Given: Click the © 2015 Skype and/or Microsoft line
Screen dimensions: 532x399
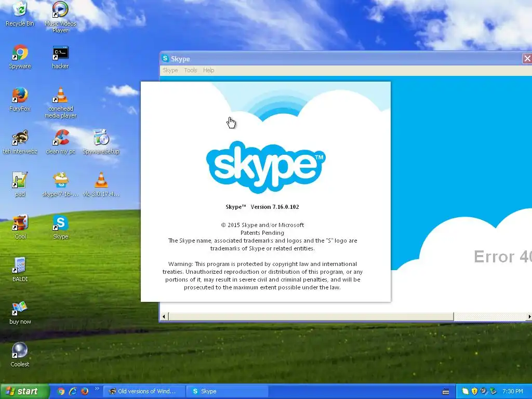Looking at the screenshot, I should tap(262, 225).
